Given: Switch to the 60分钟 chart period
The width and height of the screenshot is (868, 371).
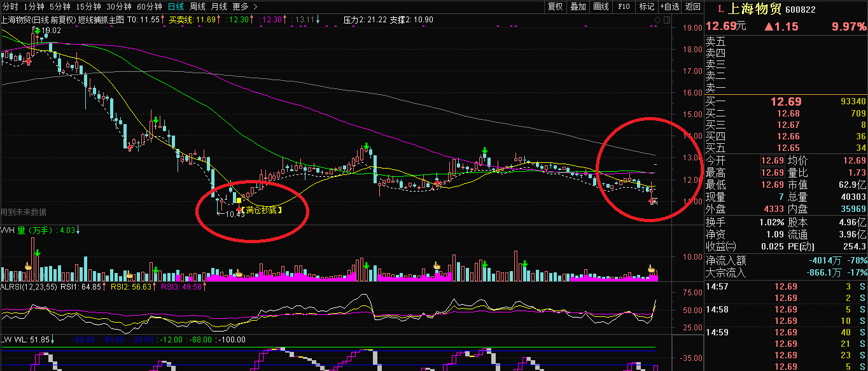Looking at the screenshot, I should pyautogui.click(x=150, y=6).
